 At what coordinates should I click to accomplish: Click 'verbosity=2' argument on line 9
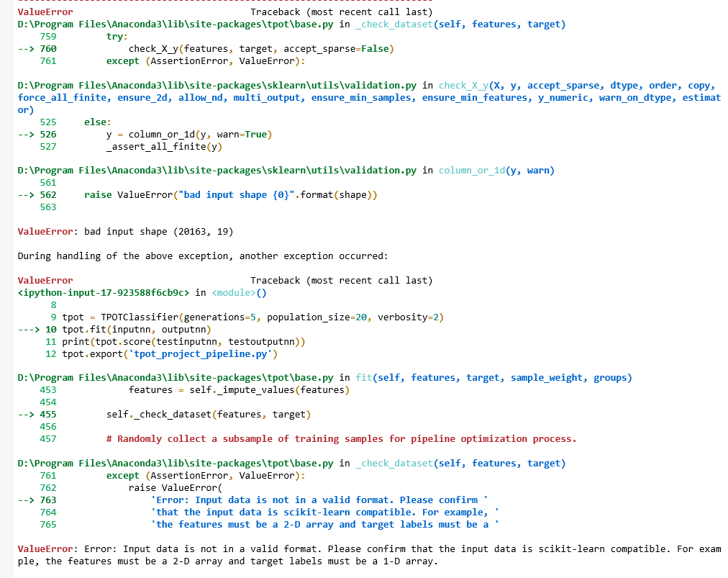pos(408,317)
